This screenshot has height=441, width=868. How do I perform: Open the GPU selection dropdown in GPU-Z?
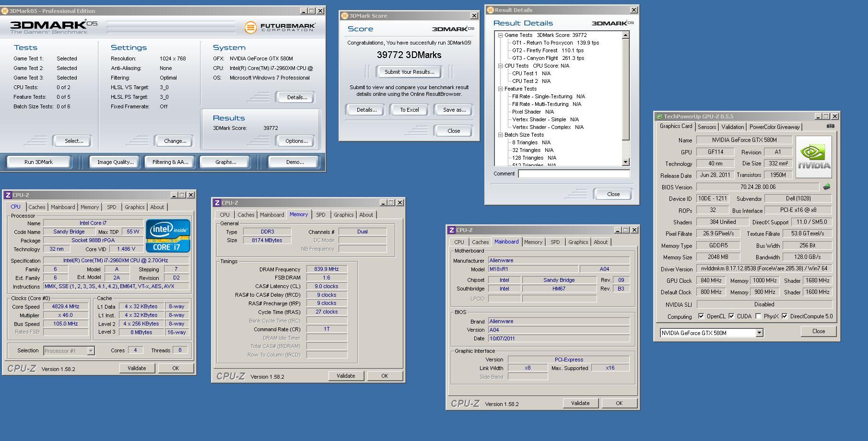(759, 333)
